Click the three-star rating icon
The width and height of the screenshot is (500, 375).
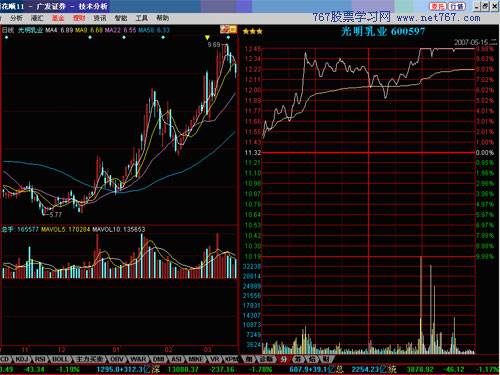click(253, 32)
